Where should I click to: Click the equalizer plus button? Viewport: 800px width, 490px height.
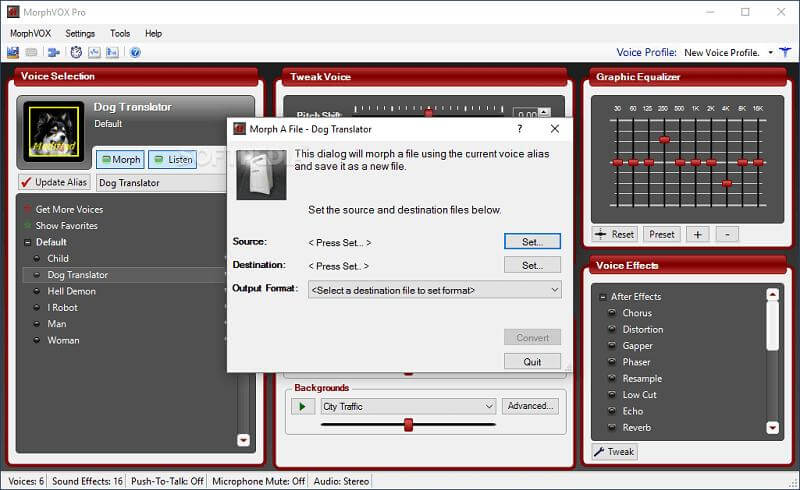coord(697,234)
